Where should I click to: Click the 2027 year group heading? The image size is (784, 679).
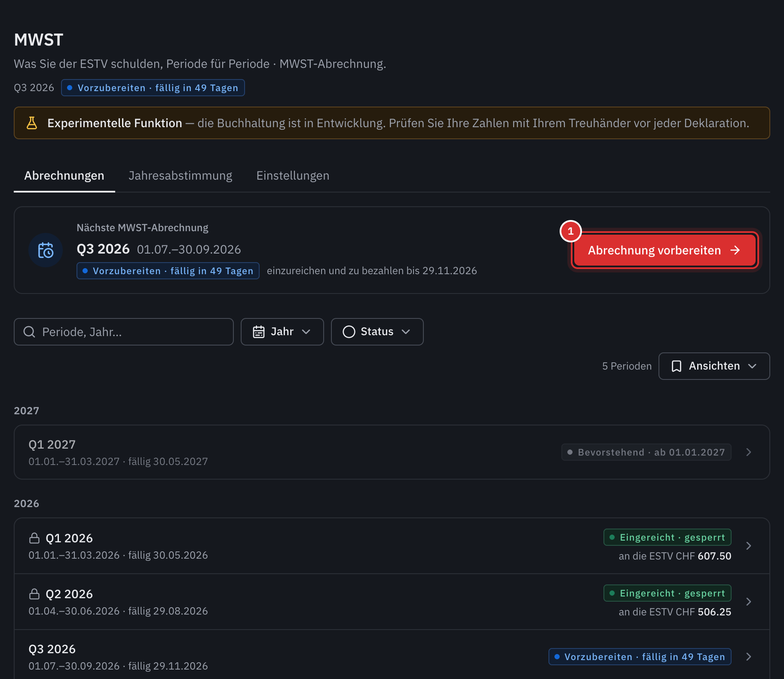click(27, 411)
